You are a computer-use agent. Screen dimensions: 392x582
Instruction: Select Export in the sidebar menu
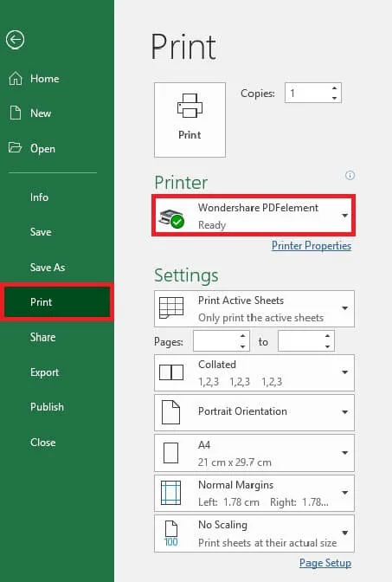click(44, 372)
